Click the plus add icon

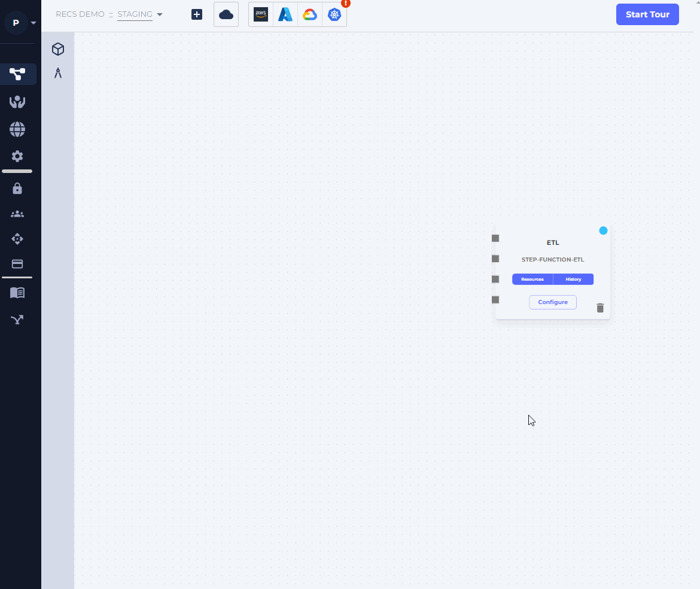197,15
